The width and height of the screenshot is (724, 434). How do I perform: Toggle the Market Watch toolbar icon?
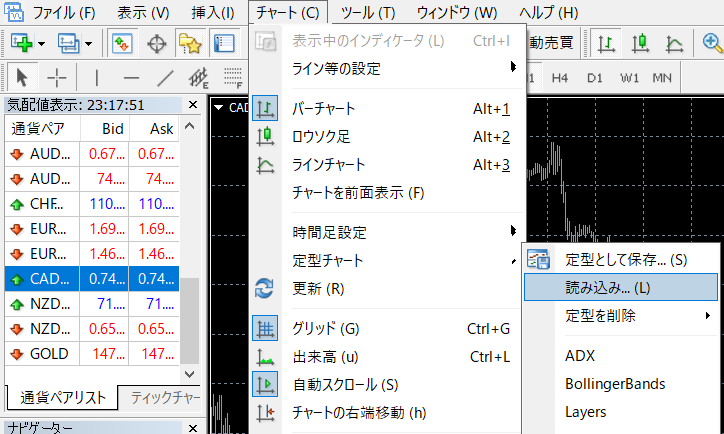122,43
